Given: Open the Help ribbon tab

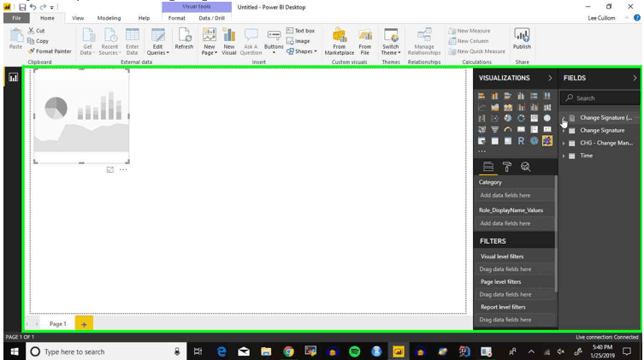Looking at the screenshot, I should pos(144,18).
